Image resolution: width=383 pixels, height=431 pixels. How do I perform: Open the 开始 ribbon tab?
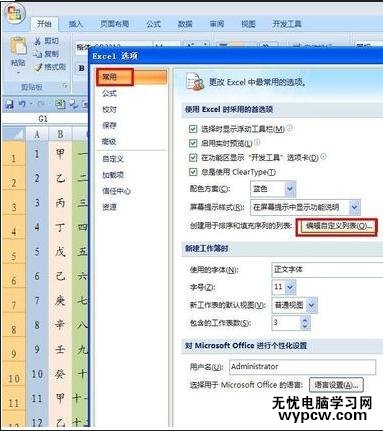[x=44, y=24]
